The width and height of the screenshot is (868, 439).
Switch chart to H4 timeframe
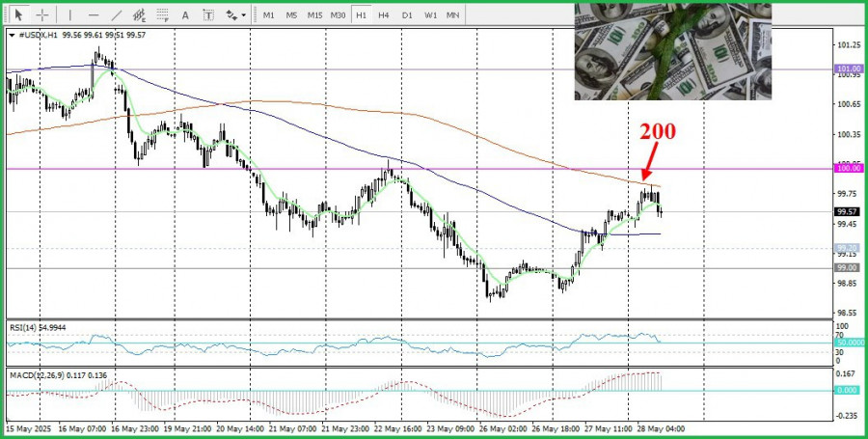coord(384,15)
